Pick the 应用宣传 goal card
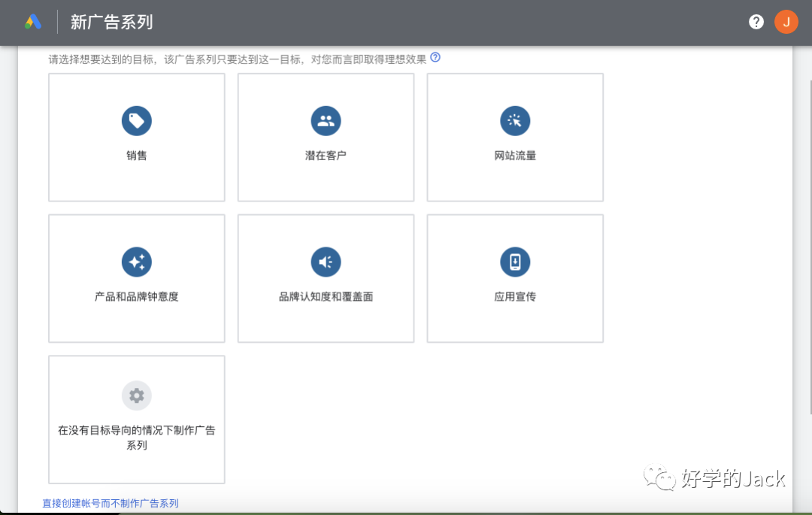Image resolution: width=812 pixels, height=515 pixels. coord(515,278)
